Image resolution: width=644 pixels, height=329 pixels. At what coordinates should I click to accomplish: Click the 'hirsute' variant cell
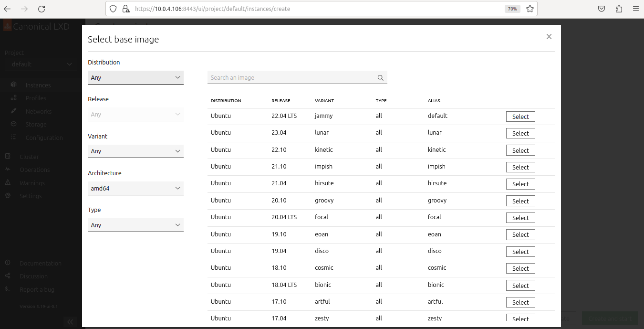point(324,183)
